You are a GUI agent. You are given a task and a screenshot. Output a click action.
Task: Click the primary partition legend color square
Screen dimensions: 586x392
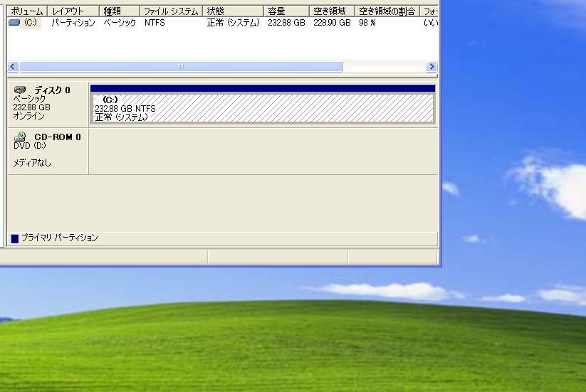15,238
